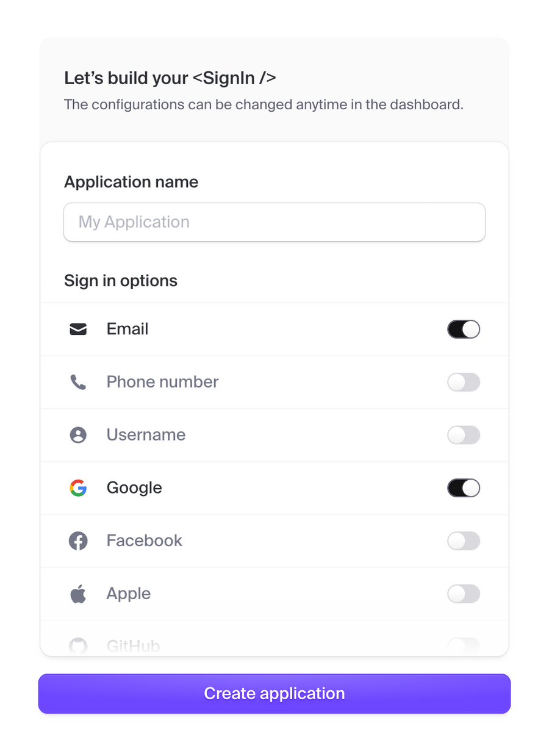The image size is (549, 756).
Task: Click the Create application button
Action: (274, 693)
